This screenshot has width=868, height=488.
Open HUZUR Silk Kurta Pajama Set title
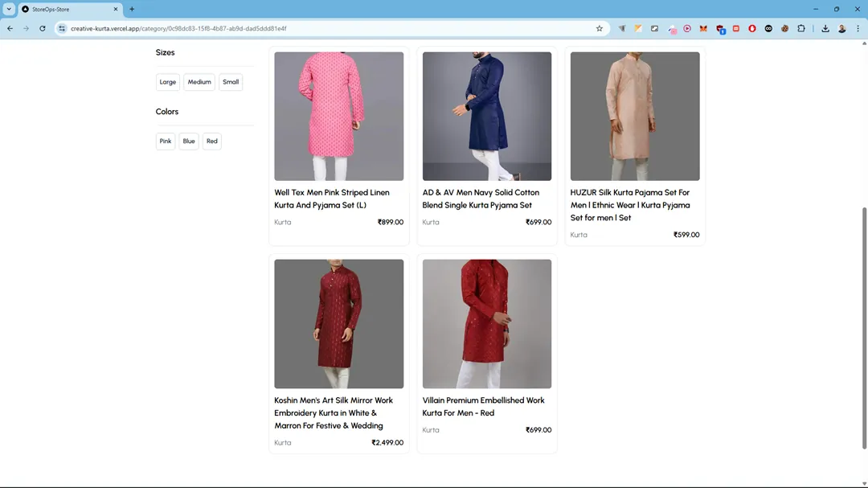(630, 205)
